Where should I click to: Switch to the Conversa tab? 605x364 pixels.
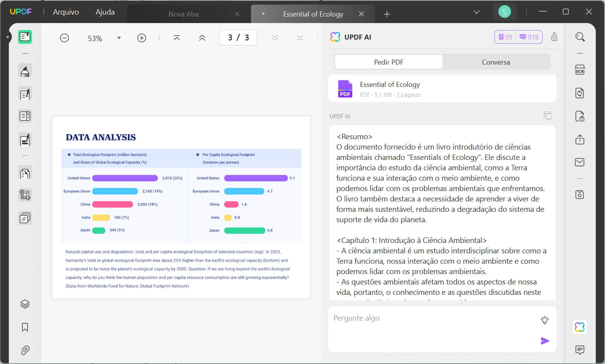[x=496, y=62]
